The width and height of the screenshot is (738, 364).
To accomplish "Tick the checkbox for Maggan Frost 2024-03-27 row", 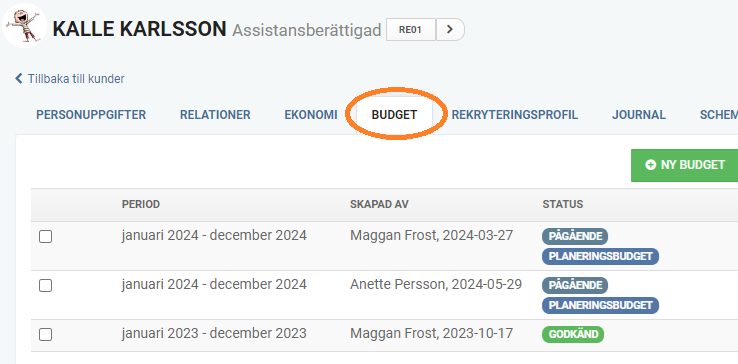I will 46,236.
